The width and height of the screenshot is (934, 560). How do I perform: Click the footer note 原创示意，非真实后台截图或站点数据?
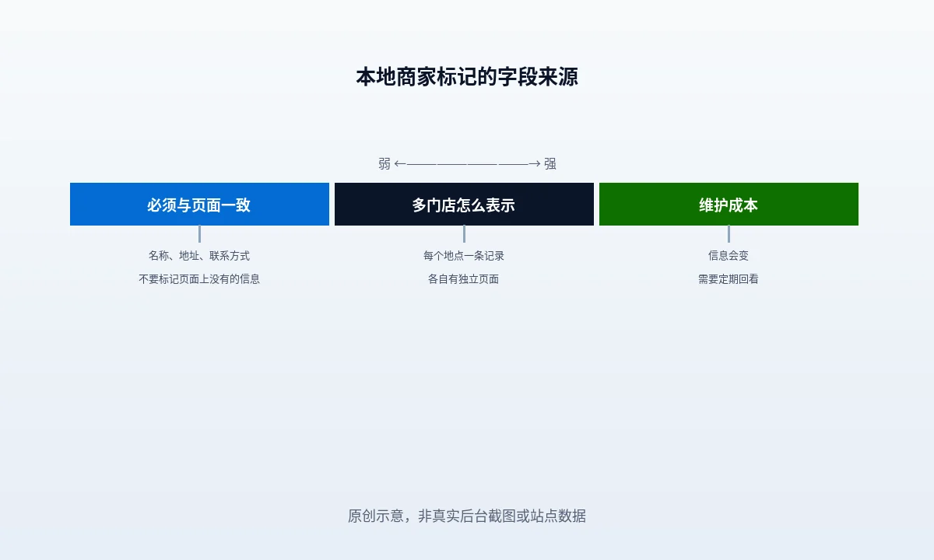(467, 516)
